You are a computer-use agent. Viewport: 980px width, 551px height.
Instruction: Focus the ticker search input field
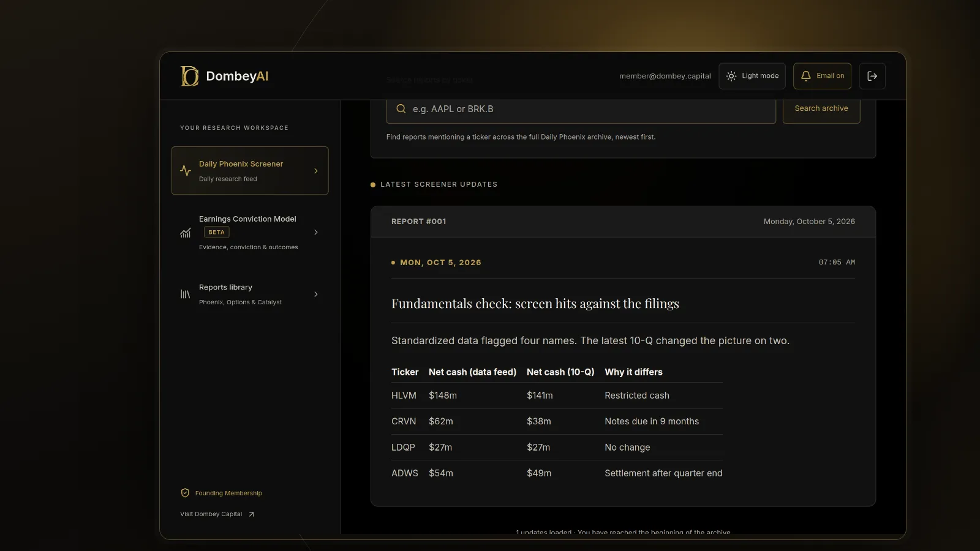(x=581, y=109)
